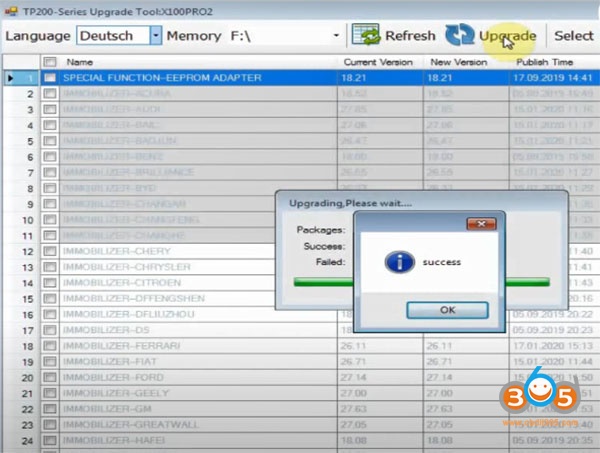Toggle checkbox for IMMOBILIZER-FERRARI

tap(50, 346)
